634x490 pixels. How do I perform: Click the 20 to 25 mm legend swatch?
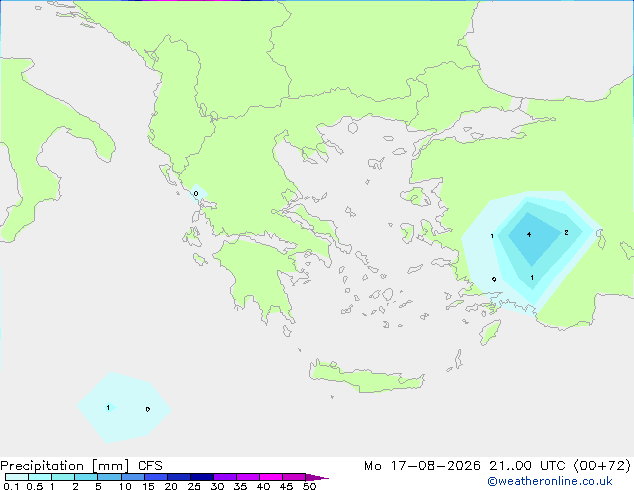tap(178, 477)
